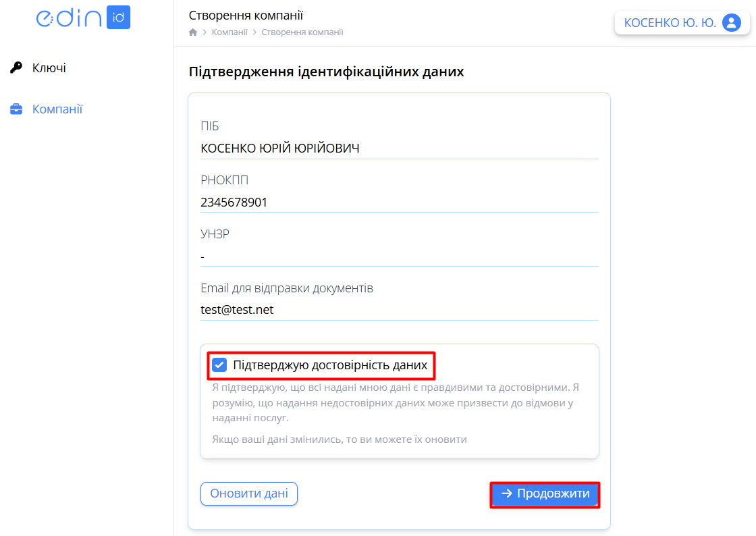Click the user avatar icon

click(x=731, y=23)
